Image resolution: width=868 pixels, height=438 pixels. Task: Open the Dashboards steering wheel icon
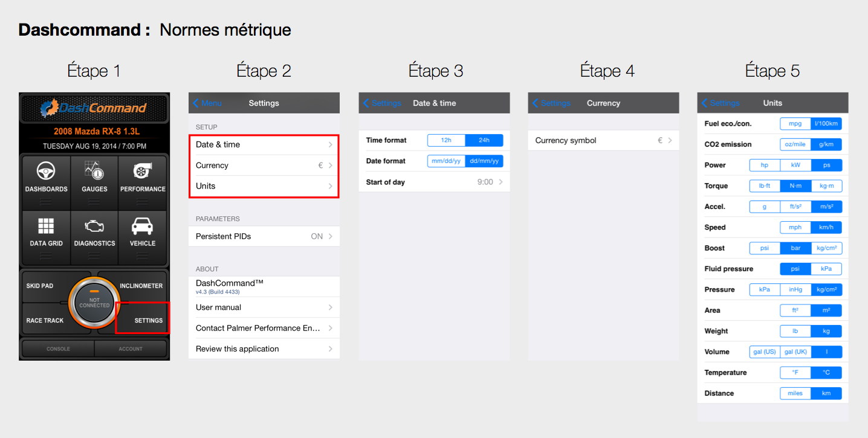[46, 172]
